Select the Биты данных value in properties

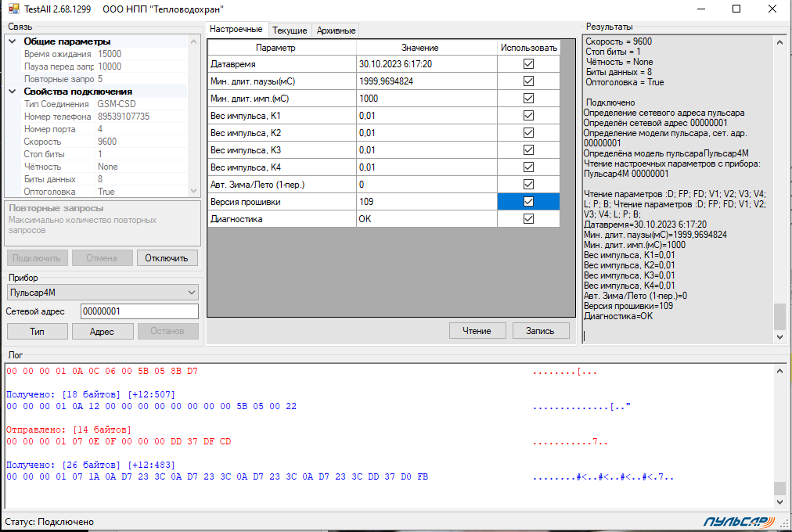141,179
